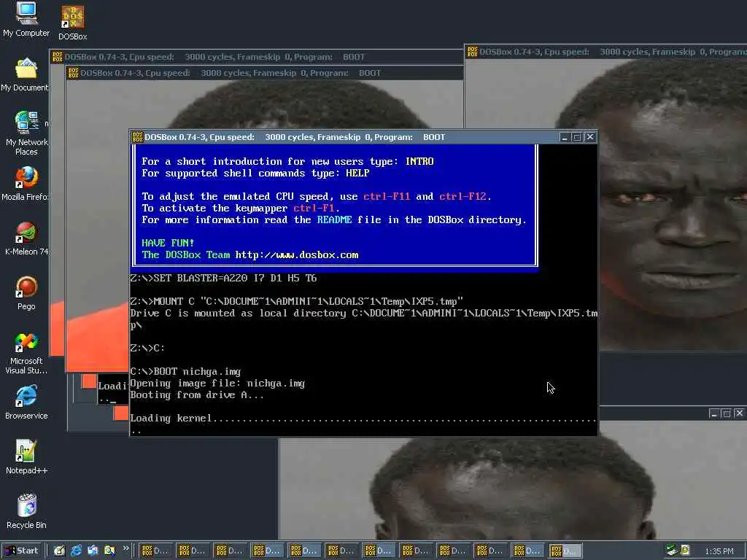Click the 1:35 PM system clock
Viewport: 747px width, 560px height.
[x=719, y=551]
